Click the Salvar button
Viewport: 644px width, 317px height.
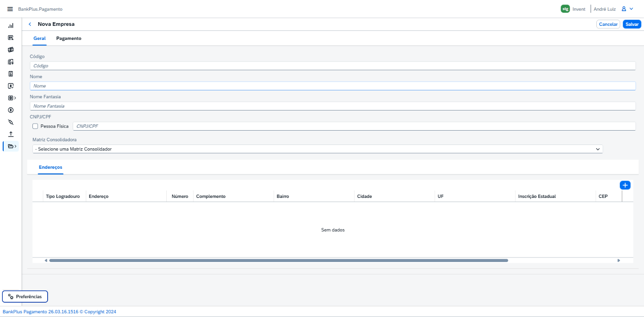(632, 24)
